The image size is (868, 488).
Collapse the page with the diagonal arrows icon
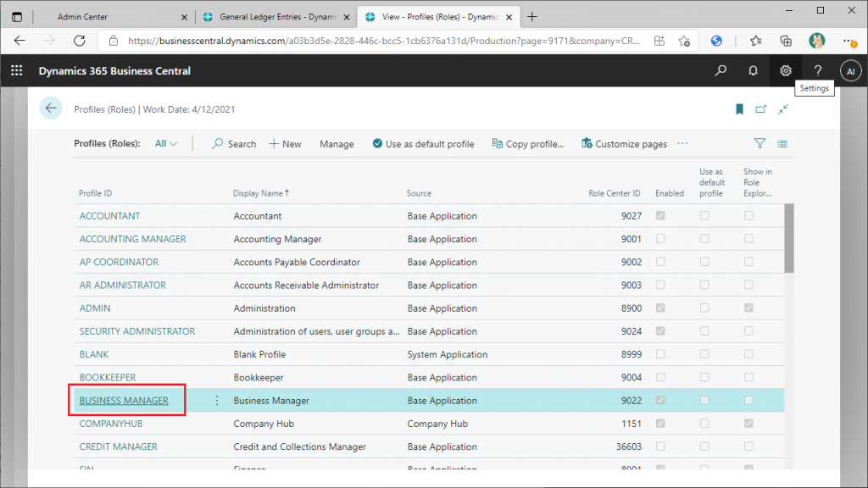[x=782, y=109]
